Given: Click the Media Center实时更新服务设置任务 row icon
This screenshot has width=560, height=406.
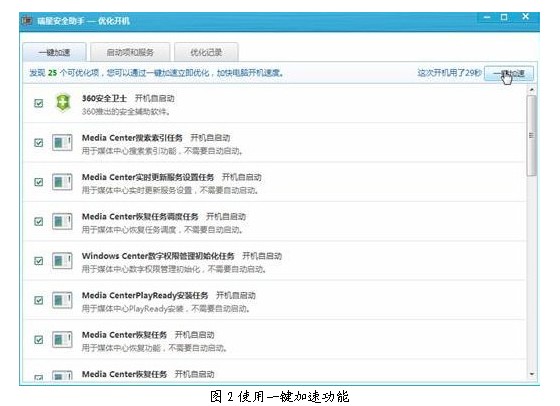Looking at the screenshot, I should (62, 182).
